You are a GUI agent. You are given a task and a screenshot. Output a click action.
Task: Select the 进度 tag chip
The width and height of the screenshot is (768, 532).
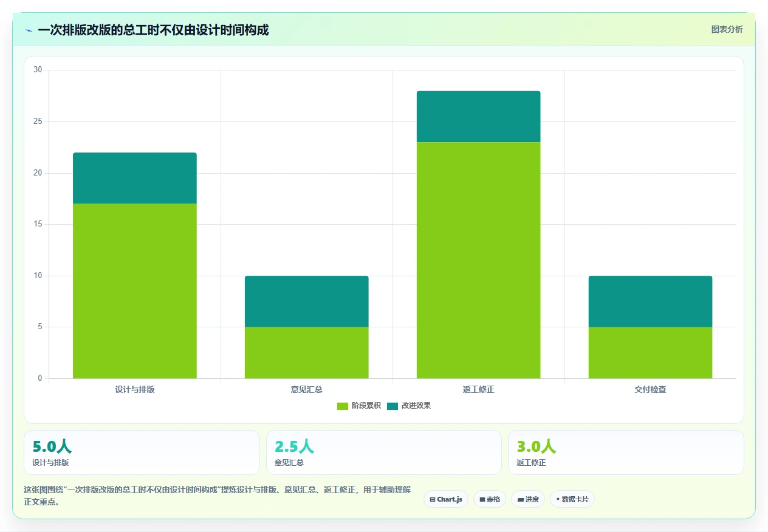[x=528, y=499]
